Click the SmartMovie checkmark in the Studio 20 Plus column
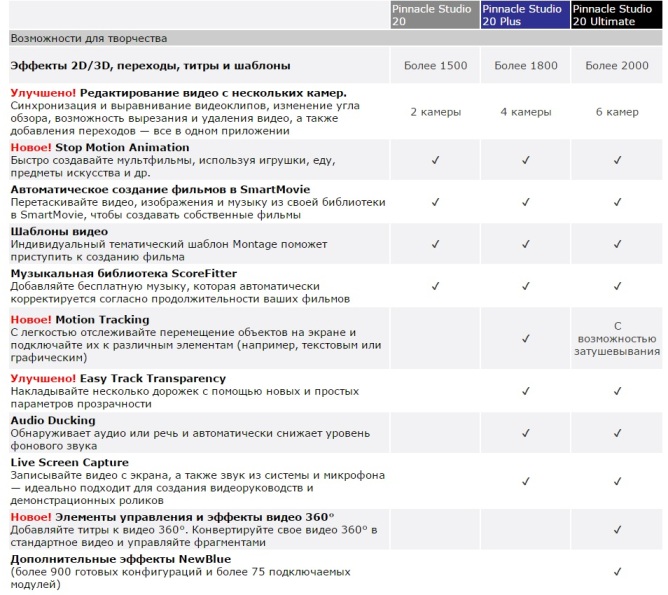 coord(525,202)
